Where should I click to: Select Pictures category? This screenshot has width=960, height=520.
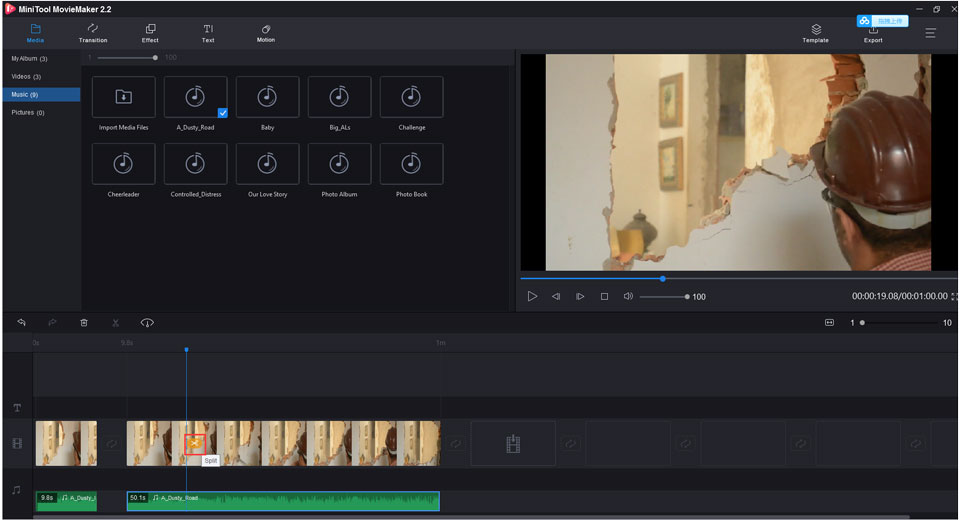42,113
